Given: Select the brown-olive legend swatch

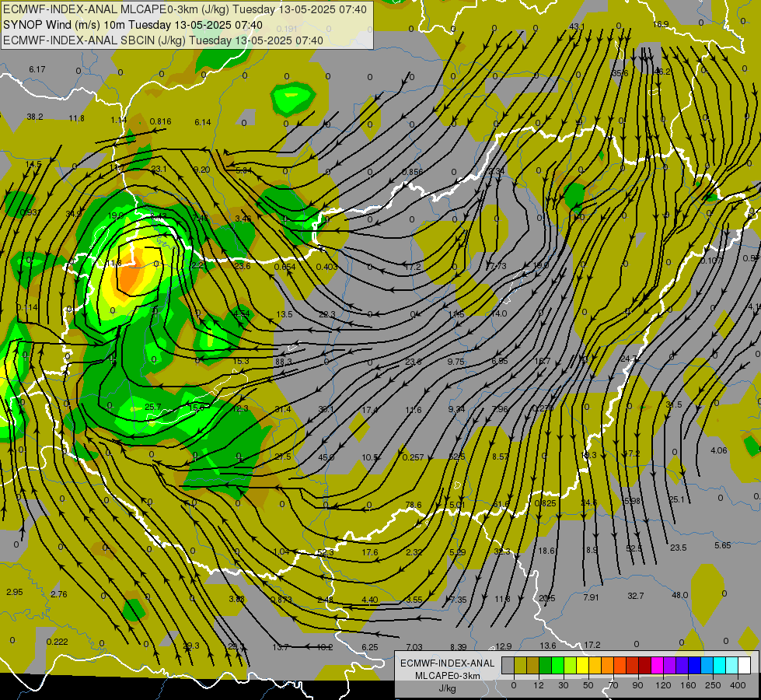Looking at the screenshot, I should pos(533,666).
